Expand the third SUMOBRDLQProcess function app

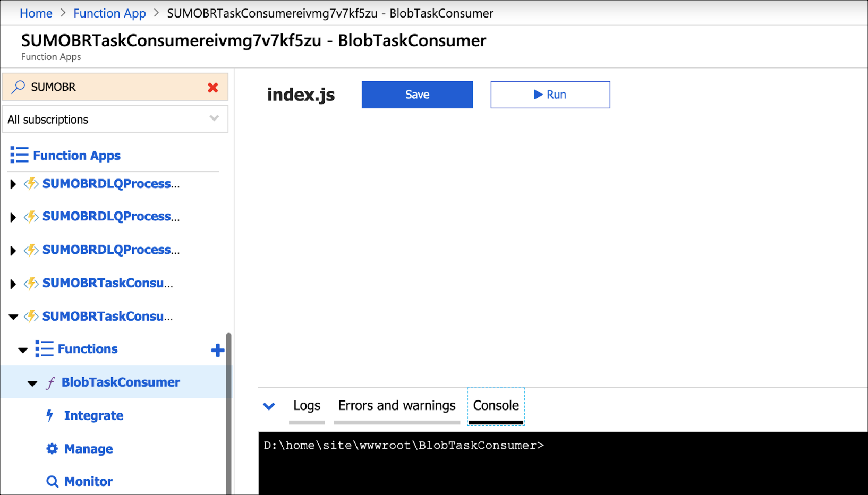[13, 251]
